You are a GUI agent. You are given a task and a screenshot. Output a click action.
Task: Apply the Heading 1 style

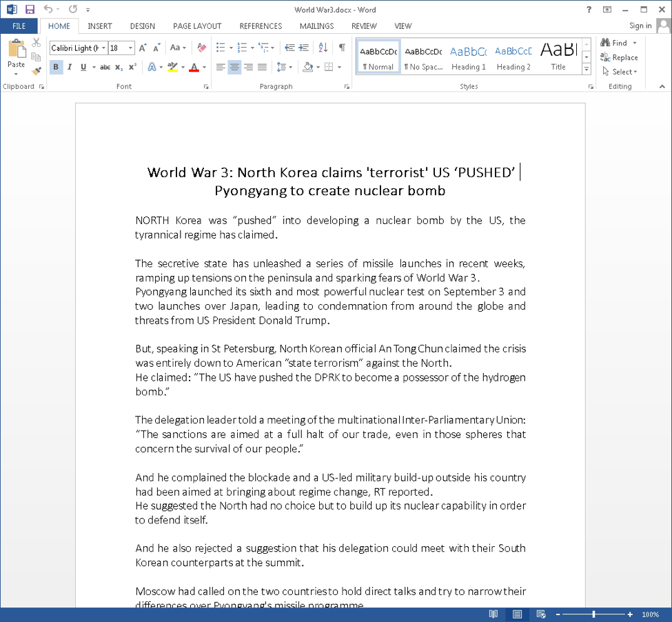pos(469,57)
